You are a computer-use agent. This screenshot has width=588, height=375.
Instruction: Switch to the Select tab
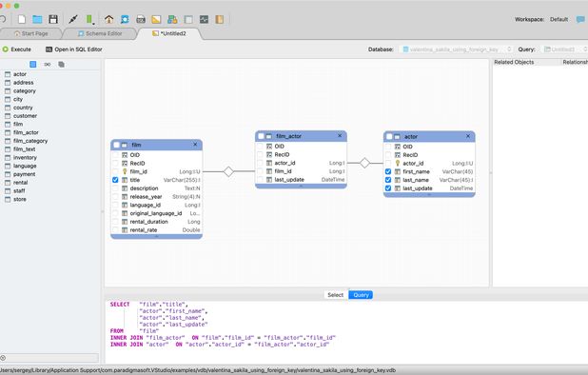[x=336, y=295]
